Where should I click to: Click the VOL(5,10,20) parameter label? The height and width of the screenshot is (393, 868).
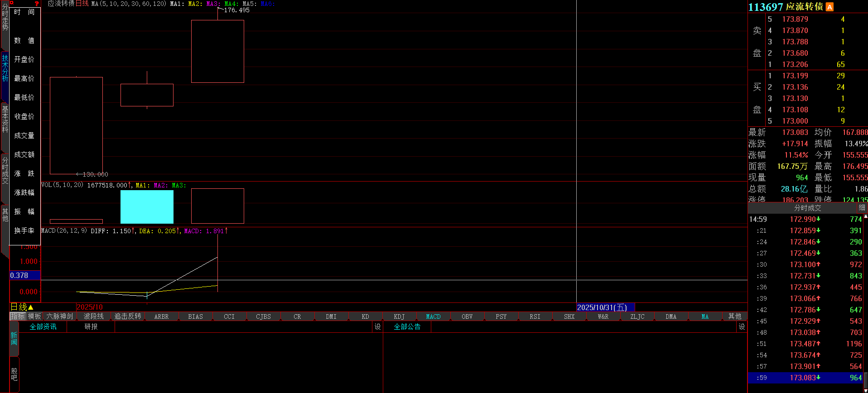pyautogui.click(x=62, y=185)
